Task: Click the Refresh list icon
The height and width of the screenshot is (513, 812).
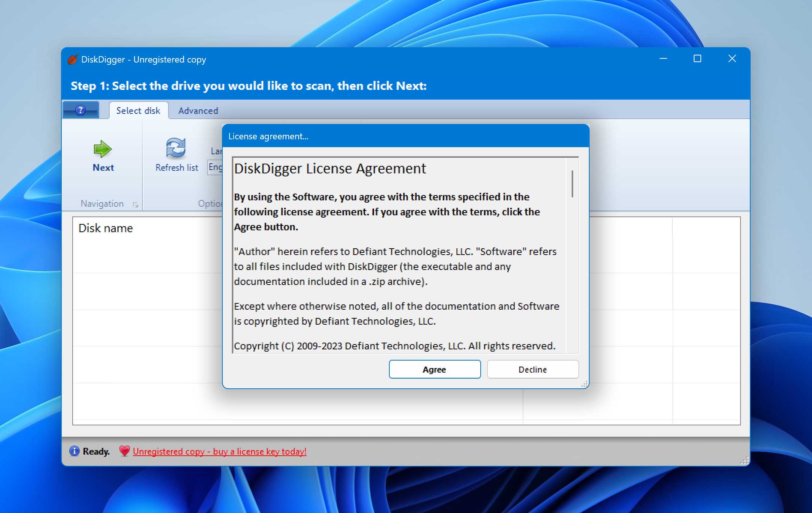Action: (176, 148)
